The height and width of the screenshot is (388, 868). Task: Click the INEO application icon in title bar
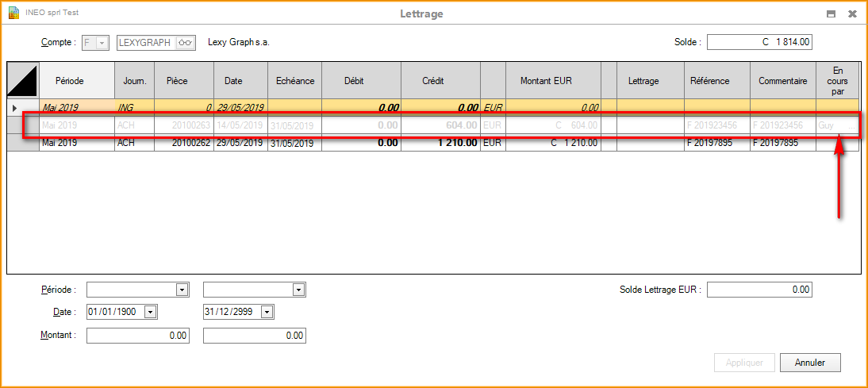[13, 13]
